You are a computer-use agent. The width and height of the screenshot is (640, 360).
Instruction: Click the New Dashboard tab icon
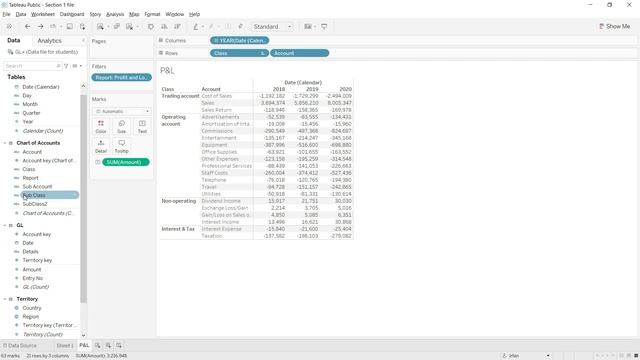pyautogui.click(x=108, y=345)
